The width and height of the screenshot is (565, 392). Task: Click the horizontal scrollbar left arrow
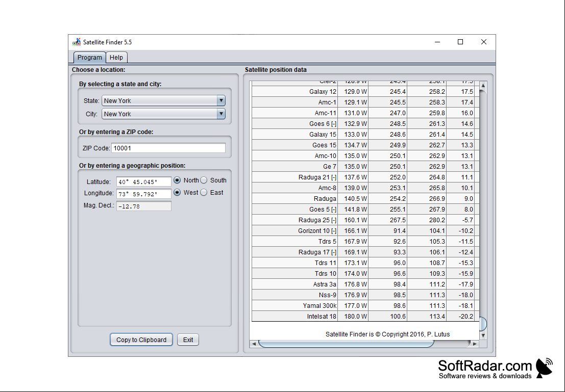(x=254, y=344)
